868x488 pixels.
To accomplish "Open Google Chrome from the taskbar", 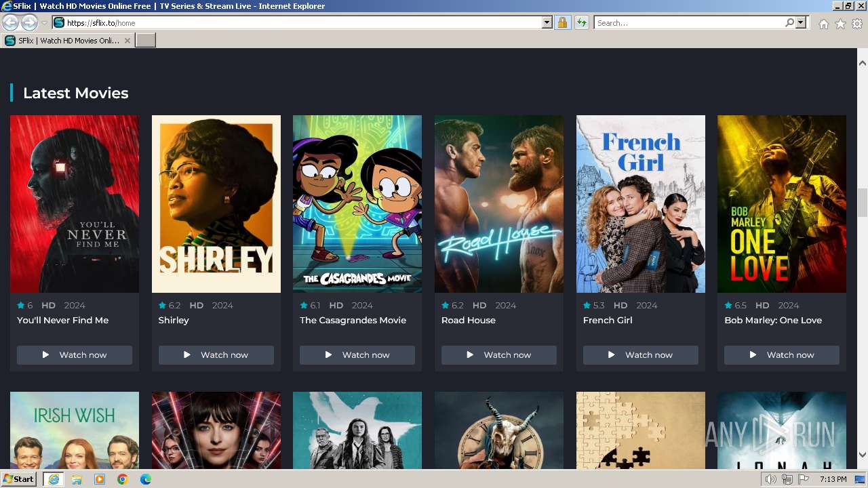I will coord(123,479).
